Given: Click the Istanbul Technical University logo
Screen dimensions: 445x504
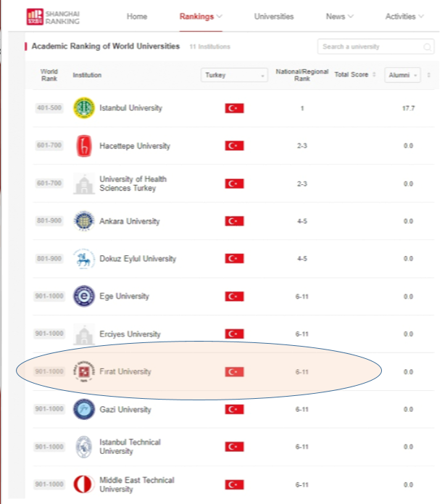Looking at the screenshot, I should pos(84,447).
